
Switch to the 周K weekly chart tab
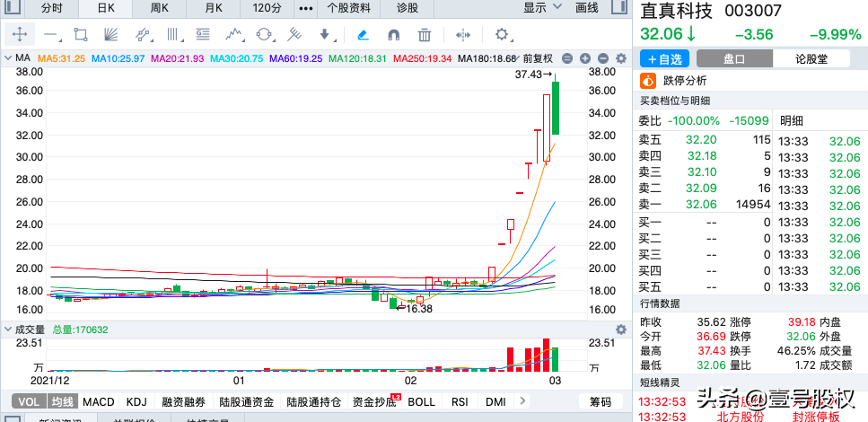click(160, 8)
